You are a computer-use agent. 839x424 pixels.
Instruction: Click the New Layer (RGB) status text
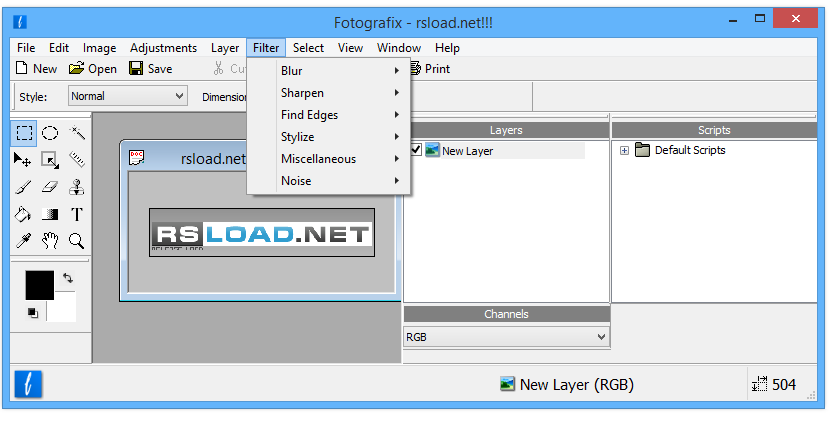pos(576,384)
